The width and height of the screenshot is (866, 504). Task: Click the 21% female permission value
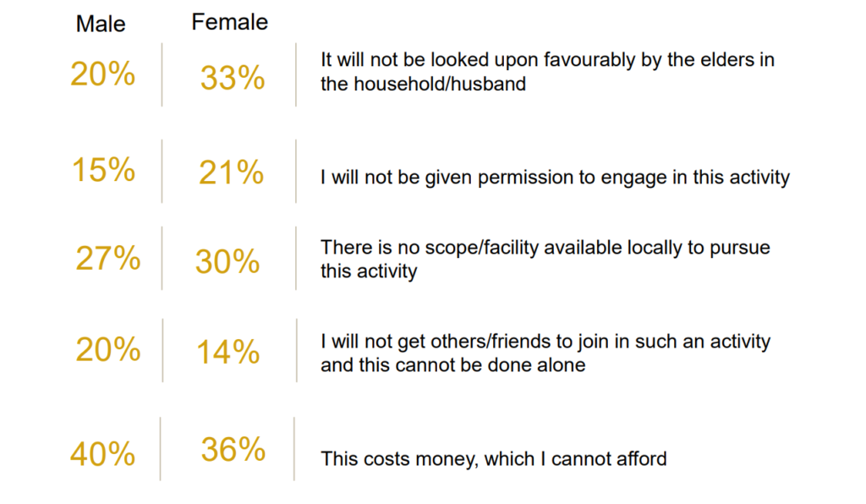[x=232, y=173]
